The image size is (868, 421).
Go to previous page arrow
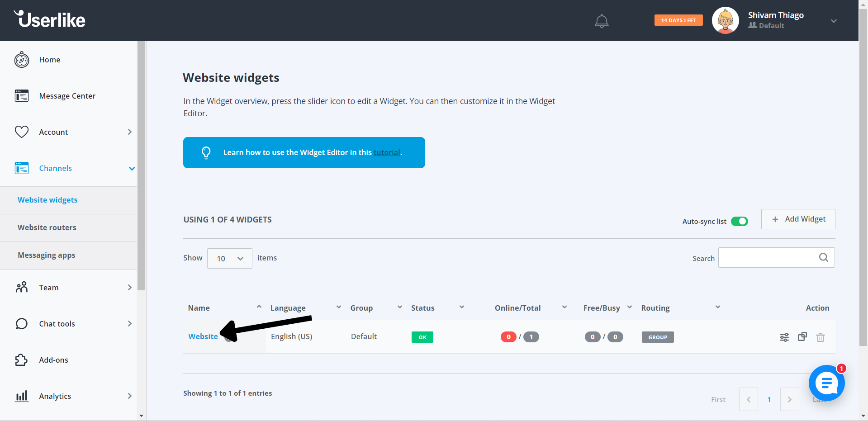tap(749, 399)
